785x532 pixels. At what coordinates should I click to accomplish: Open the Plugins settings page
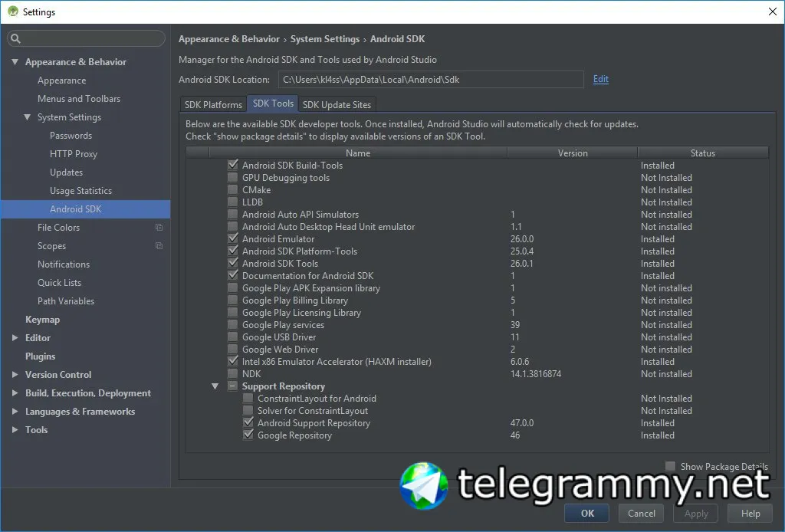pyautogui.click(x=40, y=356)
